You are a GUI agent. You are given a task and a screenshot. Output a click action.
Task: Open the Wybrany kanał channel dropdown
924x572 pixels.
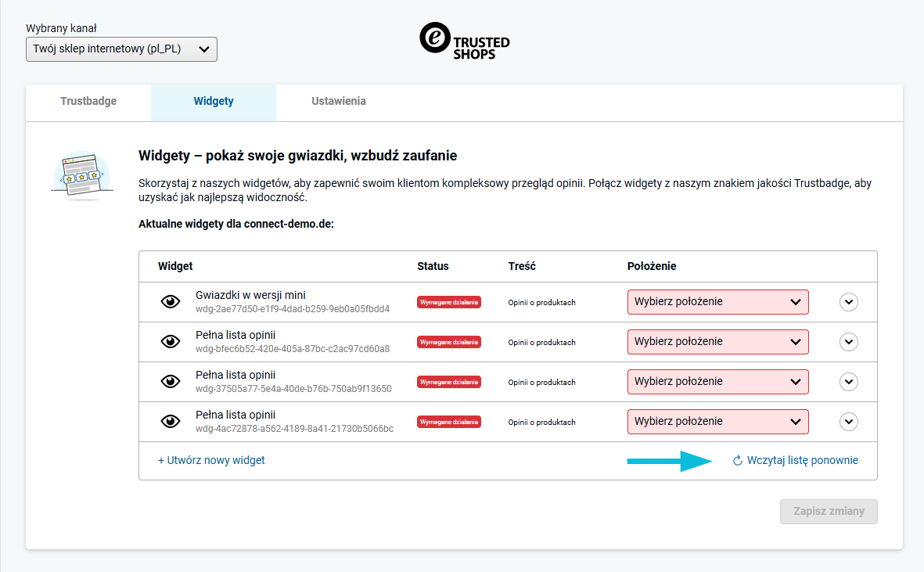click(121, 49)
